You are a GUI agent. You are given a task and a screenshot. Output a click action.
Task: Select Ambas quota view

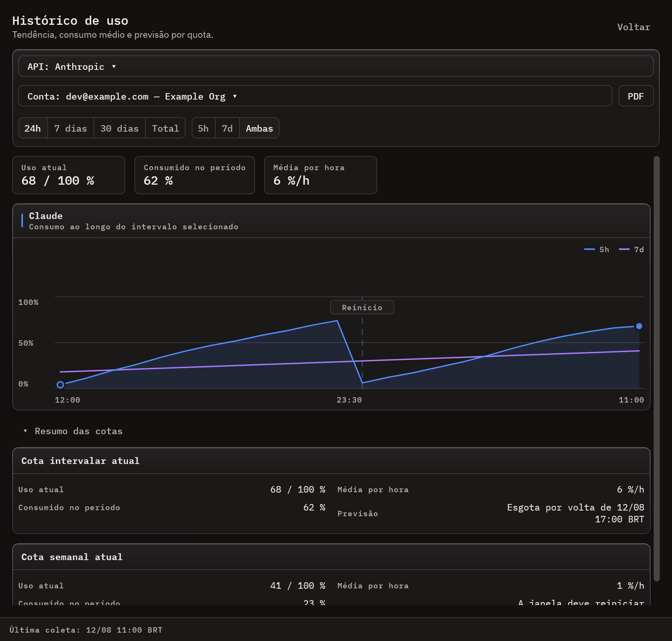point(259,128)
